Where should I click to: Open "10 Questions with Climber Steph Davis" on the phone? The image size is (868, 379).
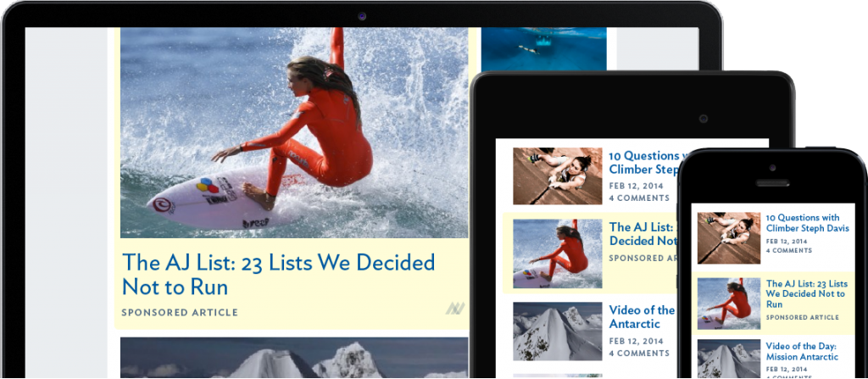[808, 223]
